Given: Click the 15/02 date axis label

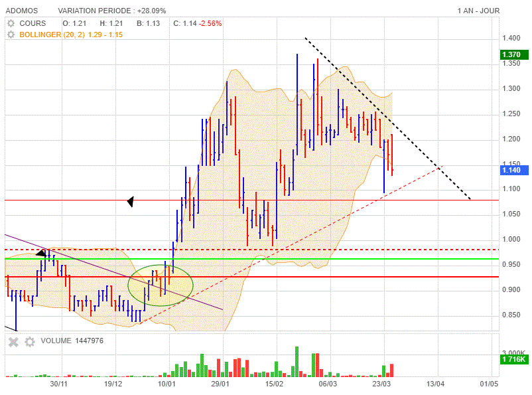Looking at the screenshot, I should coord(274,384).
